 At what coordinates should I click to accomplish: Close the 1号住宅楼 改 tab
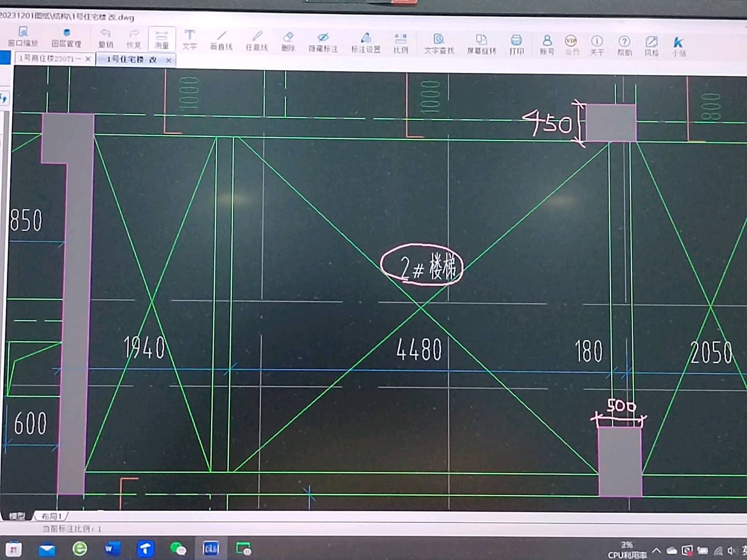pyautogui.click(x=169, y=60)
